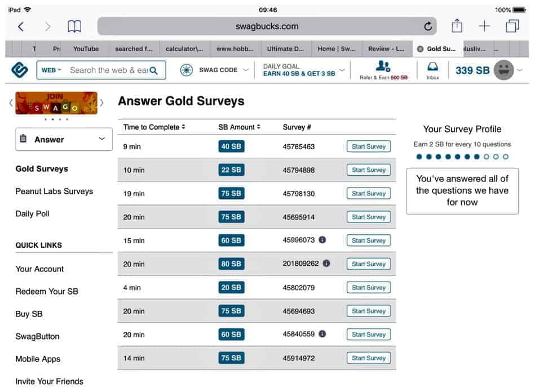The image size is (535, 392).
Task: Add a new Safari tab with plus icon
Action: click(484, 26)
